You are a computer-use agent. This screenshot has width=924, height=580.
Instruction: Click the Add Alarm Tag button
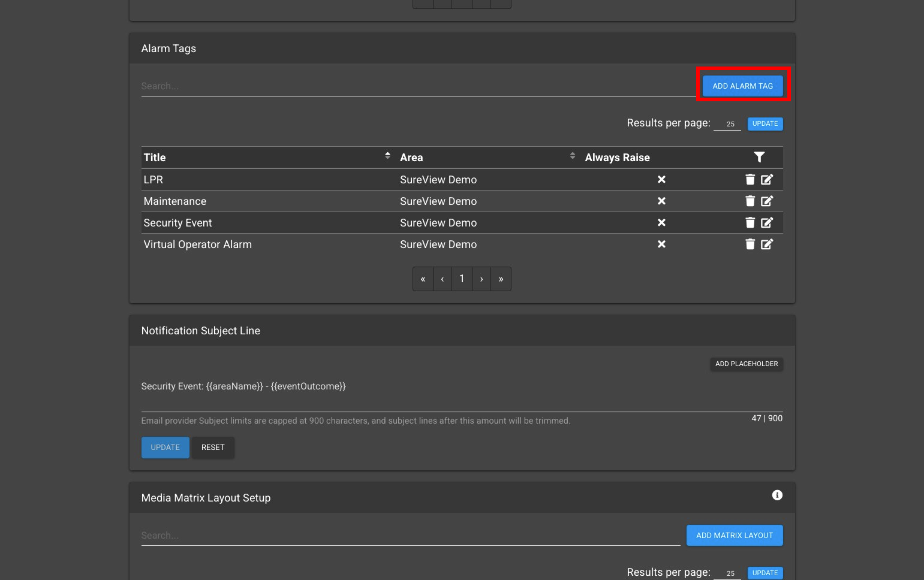(x=742, y=86)
